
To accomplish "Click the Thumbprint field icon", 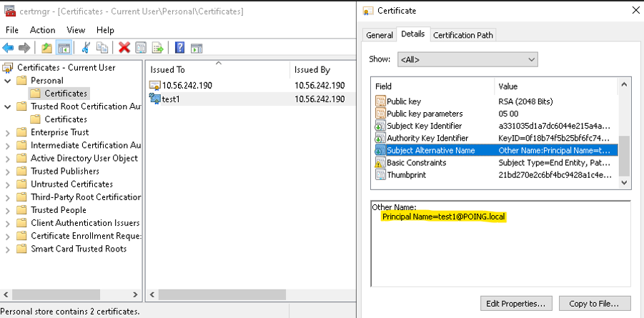I will (x=380, y=175).
